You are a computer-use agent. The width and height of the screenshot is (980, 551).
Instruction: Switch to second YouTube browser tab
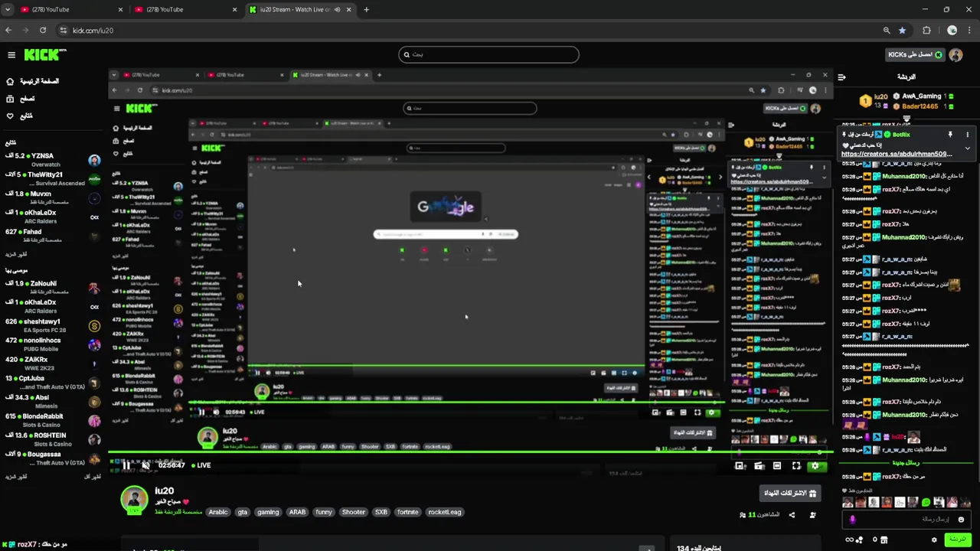pyautogui.click(x=186, y=9)
